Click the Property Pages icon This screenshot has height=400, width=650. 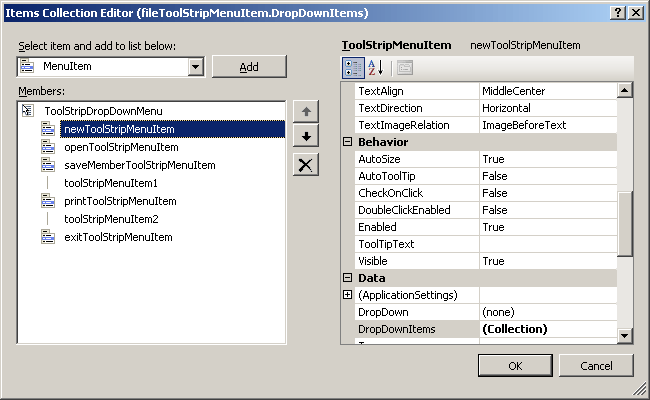point(404,68)
